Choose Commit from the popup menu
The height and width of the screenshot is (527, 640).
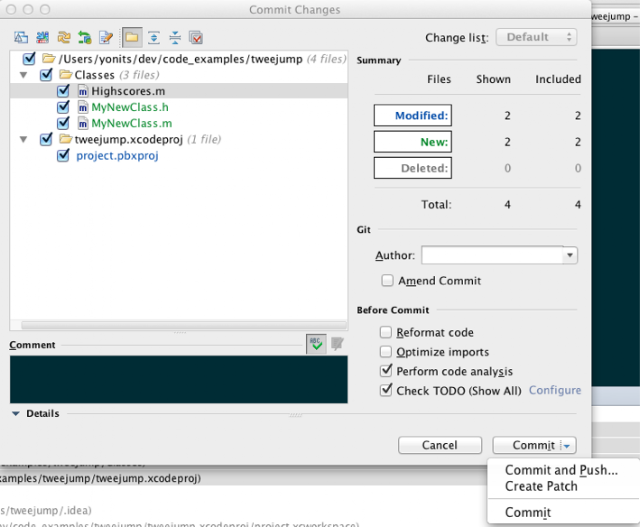coord(528,512)
